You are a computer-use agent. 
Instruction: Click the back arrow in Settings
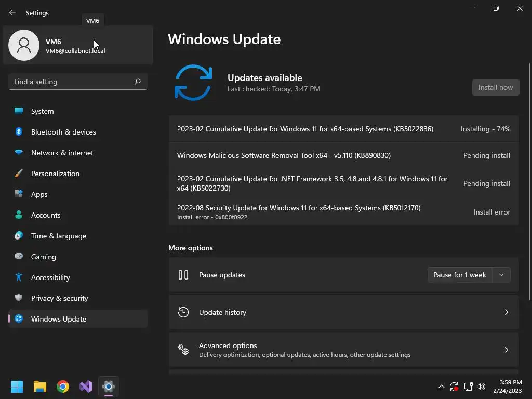click(12, 12)
